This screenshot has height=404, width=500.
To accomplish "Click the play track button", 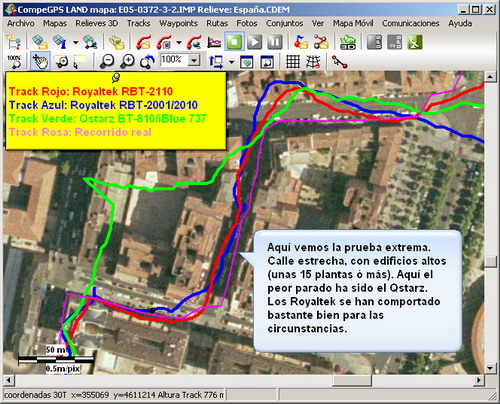I will (255, 42).
